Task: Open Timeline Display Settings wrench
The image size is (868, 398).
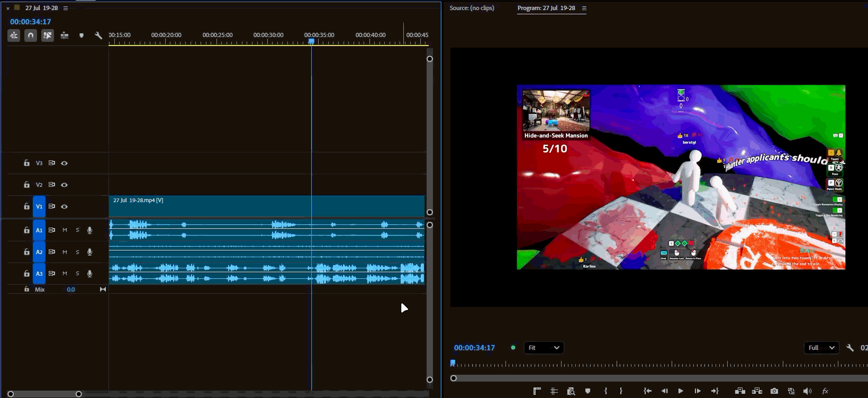Action: click(x=98, y=35)
